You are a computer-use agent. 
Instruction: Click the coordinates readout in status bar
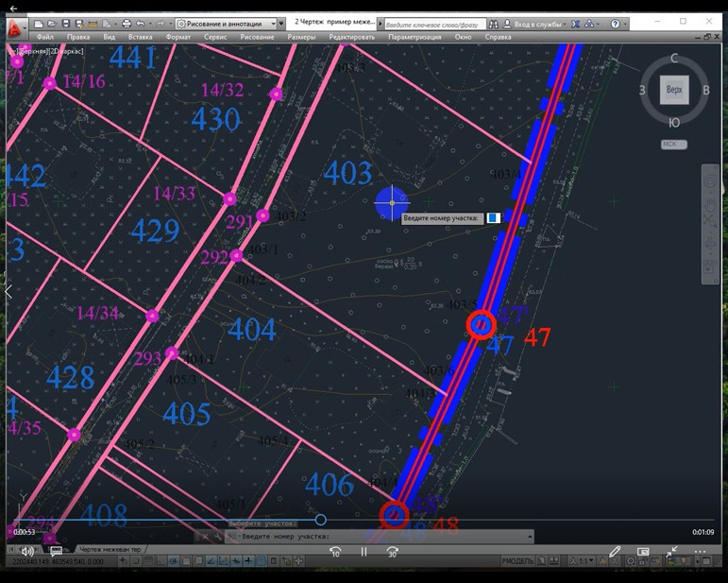(x=58, y=561)
